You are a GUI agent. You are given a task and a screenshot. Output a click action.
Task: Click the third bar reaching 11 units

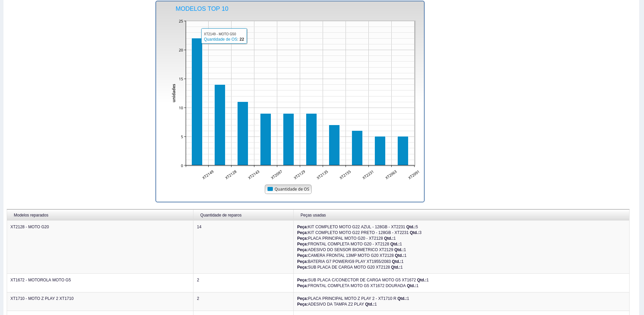243,134
